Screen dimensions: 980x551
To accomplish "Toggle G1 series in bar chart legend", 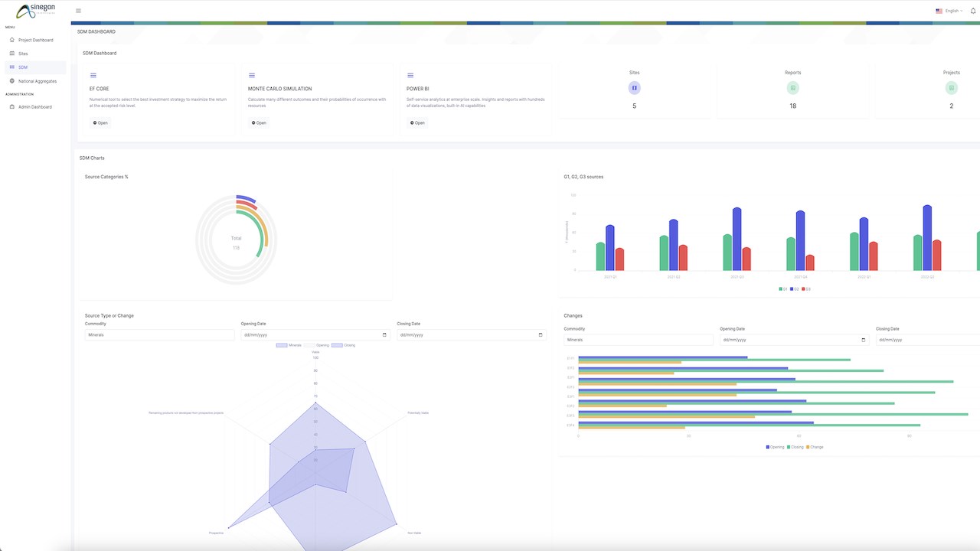I will (783, 289).
